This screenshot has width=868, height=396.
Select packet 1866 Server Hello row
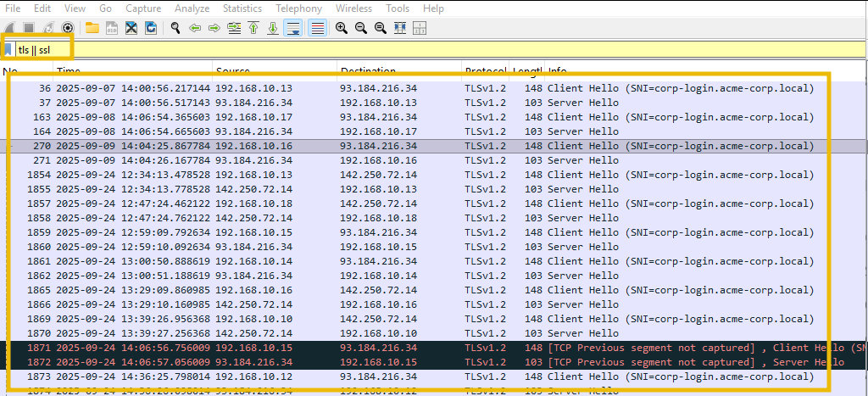click(434, 304)
